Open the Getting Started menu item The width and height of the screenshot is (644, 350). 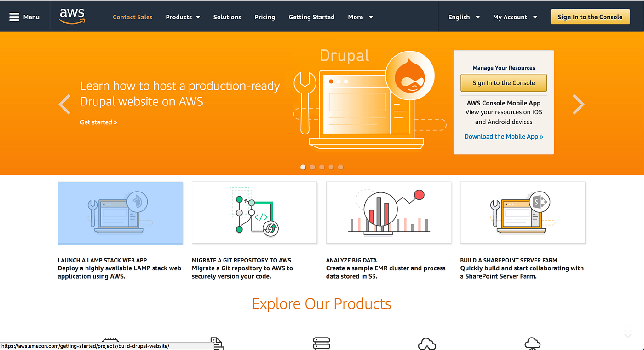point(311,17)
